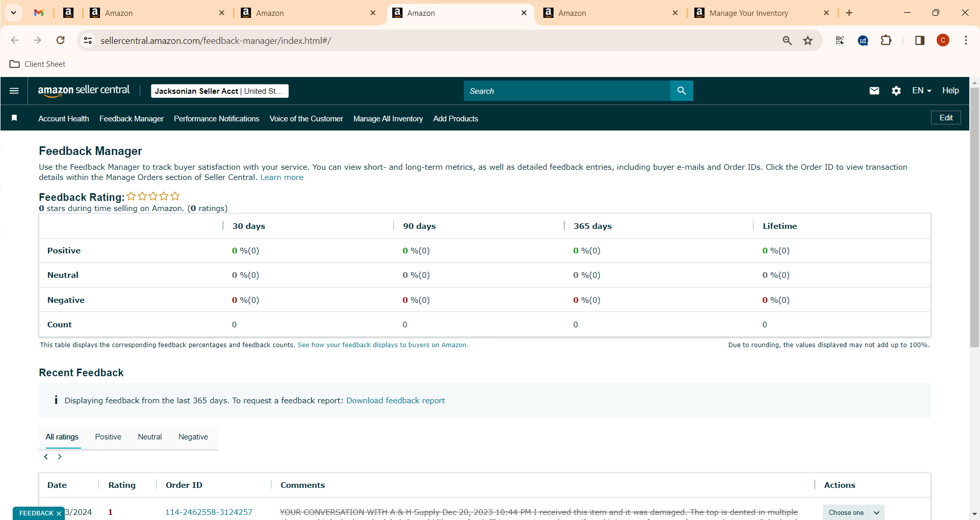Click the zoom magnifier icon in address bar
Screen dimensions: 980x520
(787, 40)
